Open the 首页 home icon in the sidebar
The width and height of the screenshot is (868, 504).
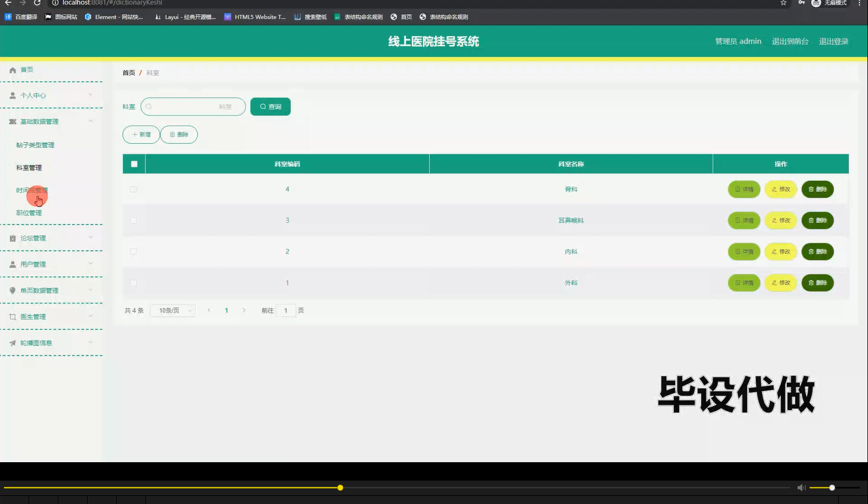coord(13,70)
